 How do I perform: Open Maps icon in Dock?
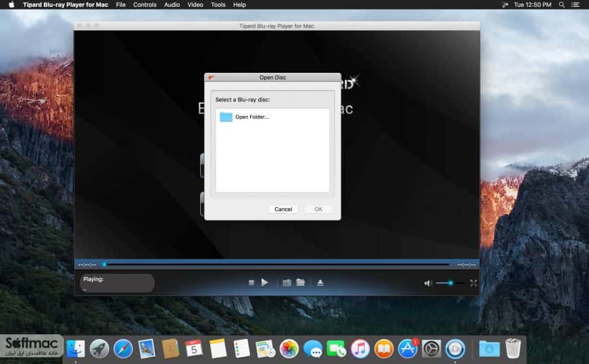coord(266,349)
